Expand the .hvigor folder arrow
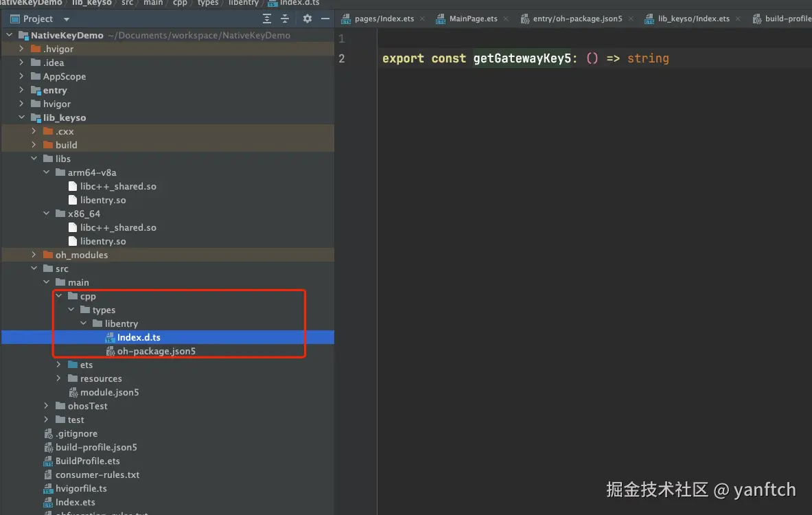This screenshot has width=812, height=515. 21,48
